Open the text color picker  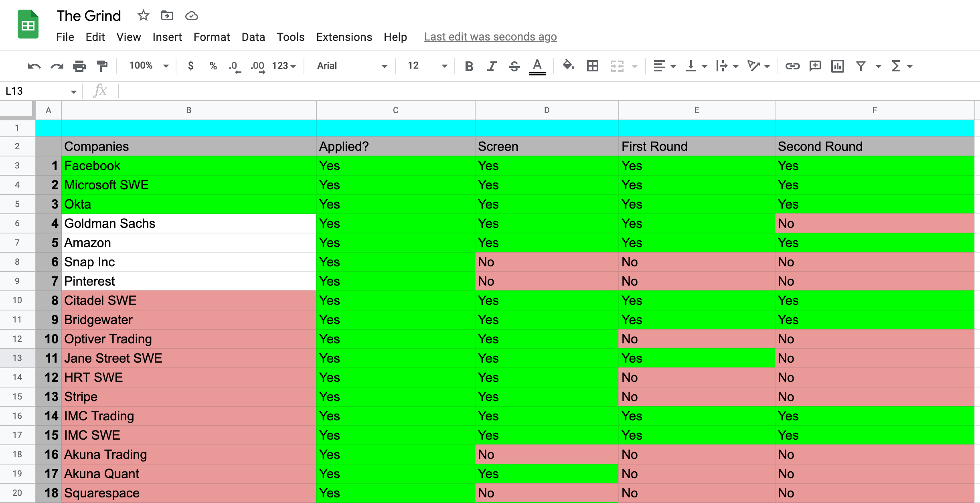click(x=537, y=66)
